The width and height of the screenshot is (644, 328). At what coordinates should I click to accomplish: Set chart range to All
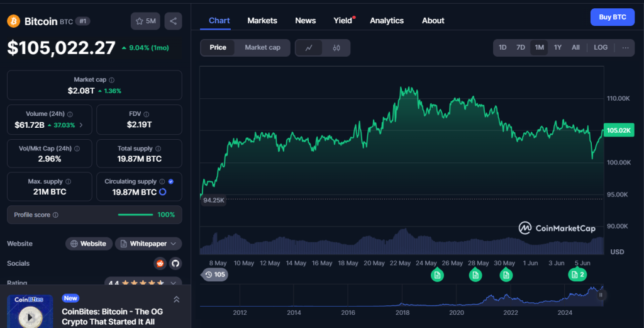point(575,48)
